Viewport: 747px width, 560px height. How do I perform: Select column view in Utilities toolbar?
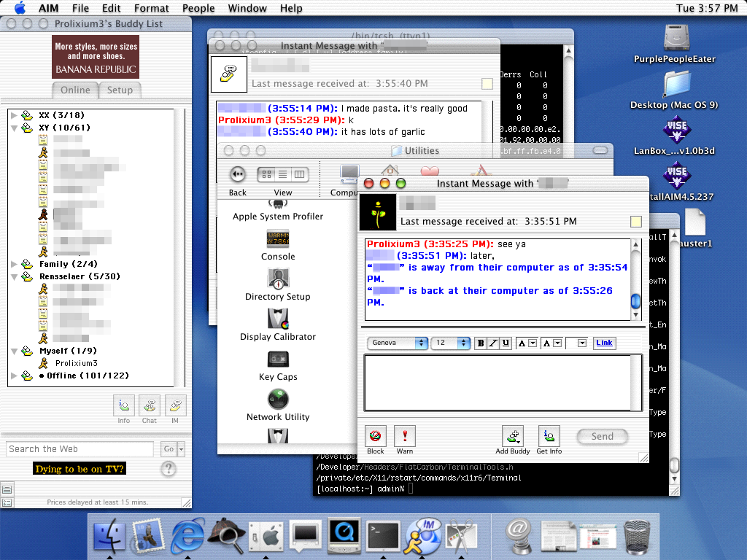pyautogui.click(x=300, y=174)
